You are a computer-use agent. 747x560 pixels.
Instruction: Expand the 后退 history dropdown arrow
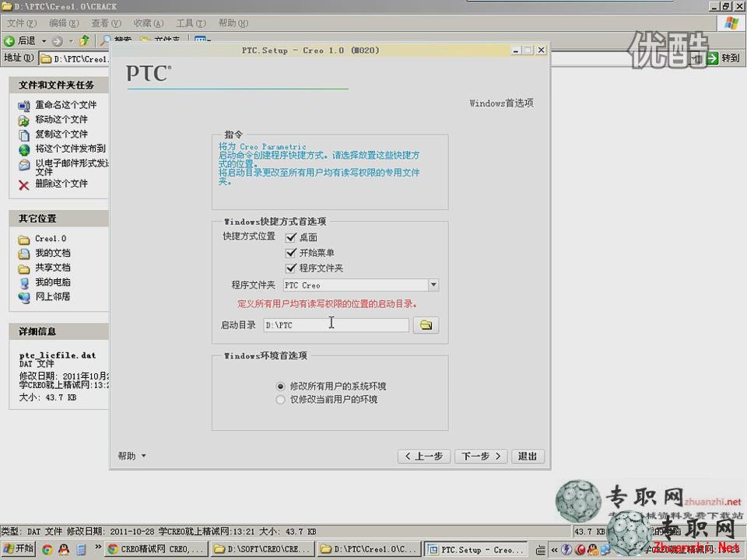pyautogui.click(x=44, y=41)
